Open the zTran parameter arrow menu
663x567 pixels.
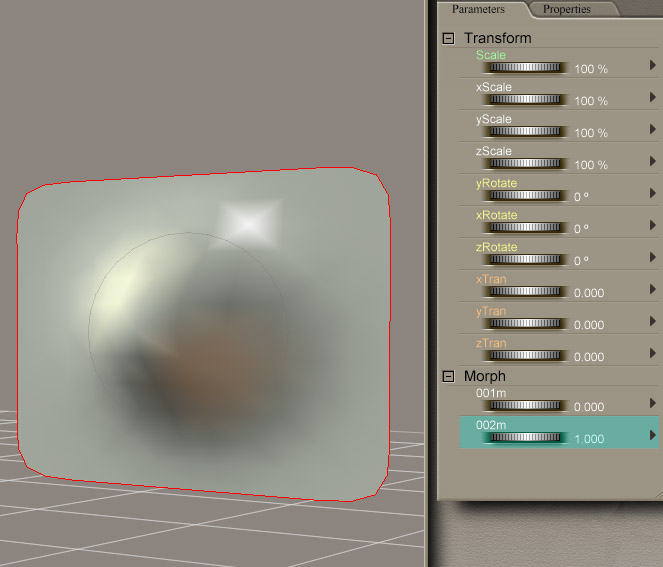tap(652, 353)
